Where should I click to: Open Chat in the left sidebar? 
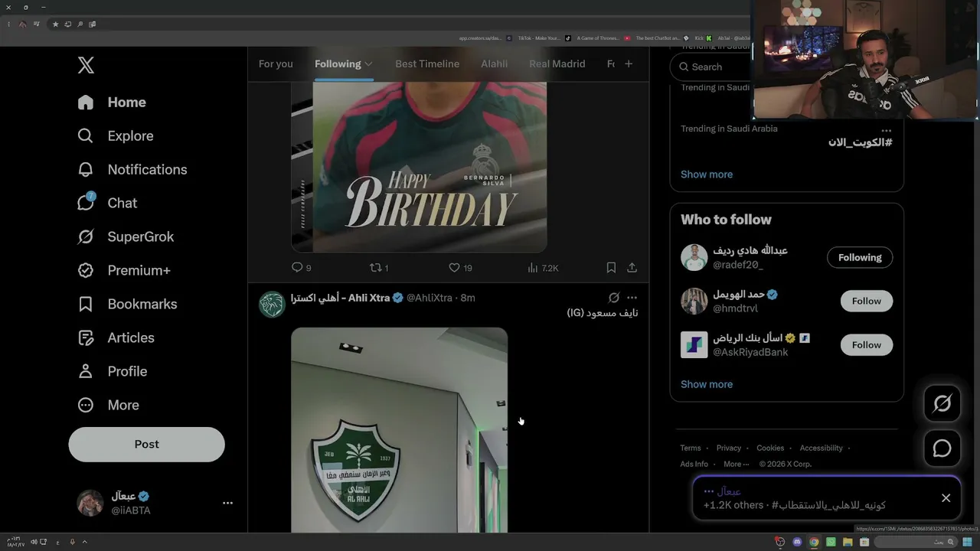107,203
